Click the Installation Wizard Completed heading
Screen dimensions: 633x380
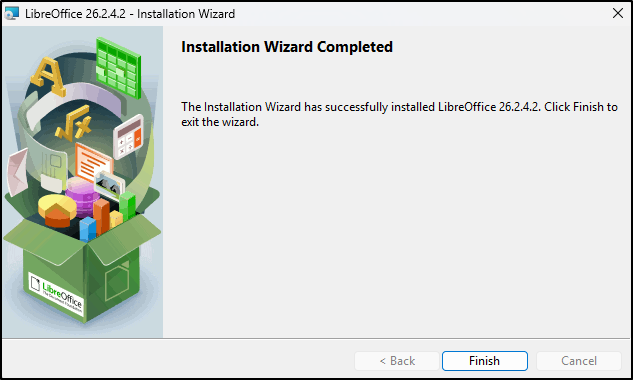[287, 47]
